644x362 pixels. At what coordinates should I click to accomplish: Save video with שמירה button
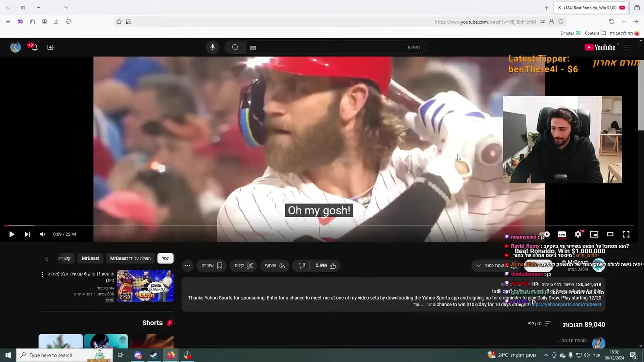click(x=212, y=265)
